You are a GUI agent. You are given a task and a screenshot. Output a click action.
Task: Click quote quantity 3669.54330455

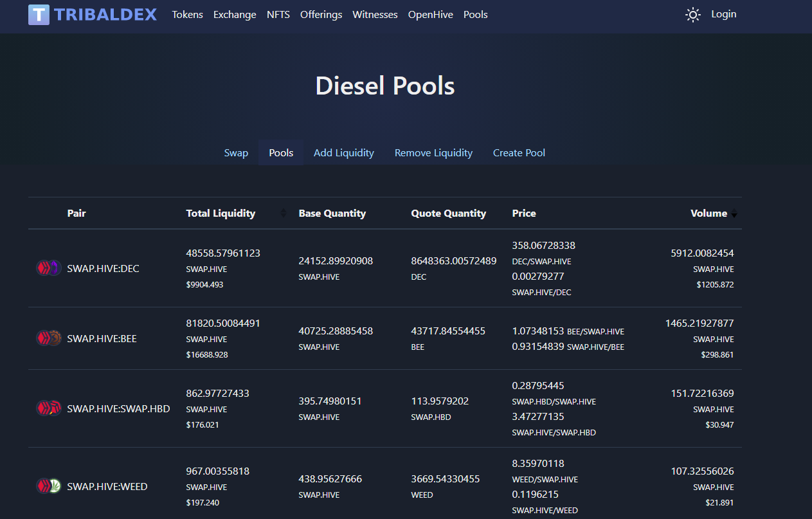(446, 479)
